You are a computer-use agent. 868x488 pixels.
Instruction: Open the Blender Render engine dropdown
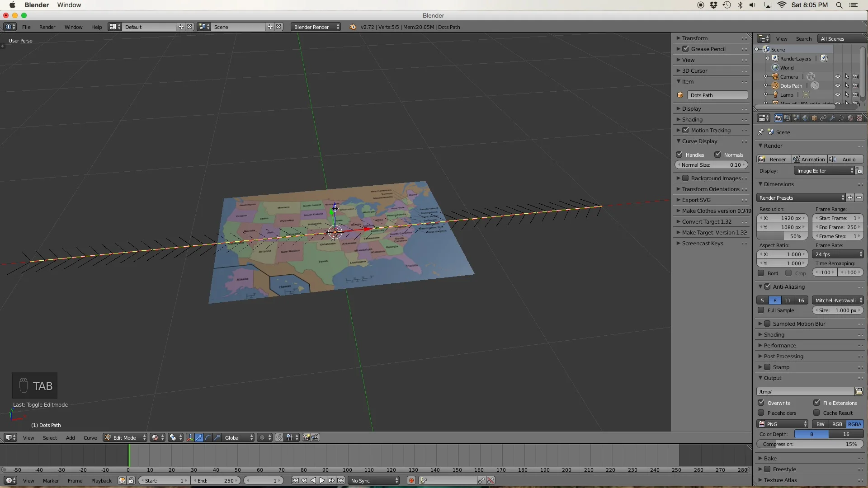coord(316,27)
